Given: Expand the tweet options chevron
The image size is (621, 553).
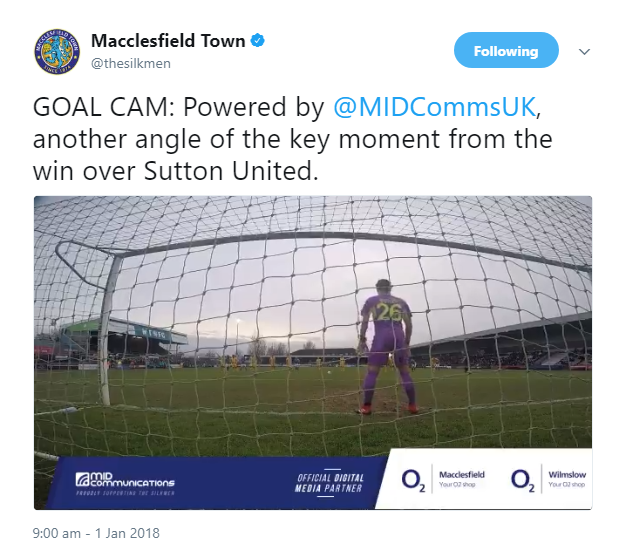Looking at the screenshot, I should click(x=585, y=51).
